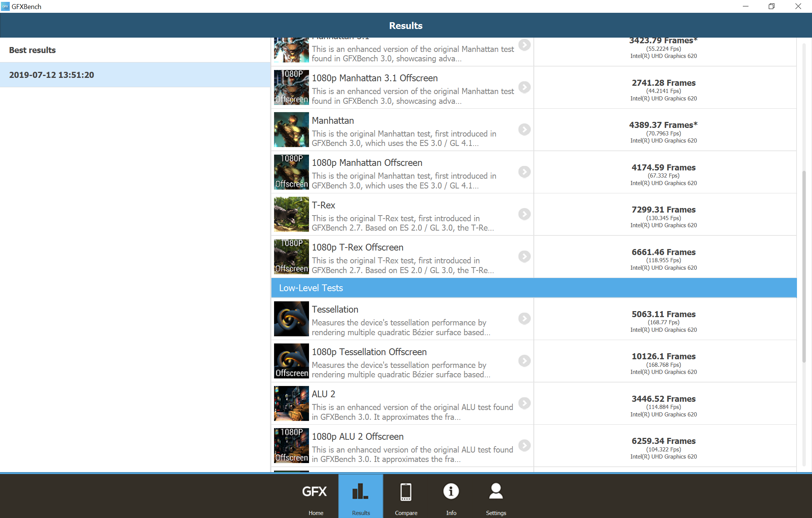This screenshot has height=518, width=812.
Task: Click the ALU 2 test thumbnail
Action: [291, 403]
